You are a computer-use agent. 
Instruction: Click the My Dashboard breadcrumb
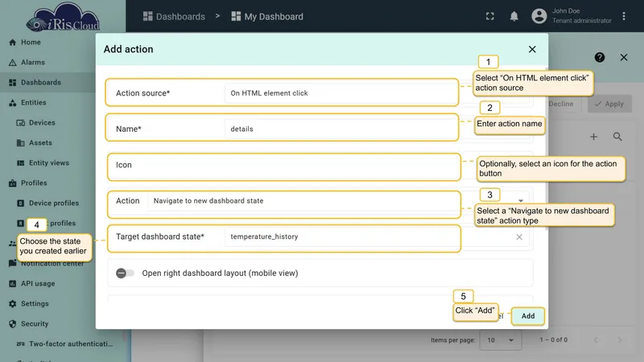pos(267,16)
